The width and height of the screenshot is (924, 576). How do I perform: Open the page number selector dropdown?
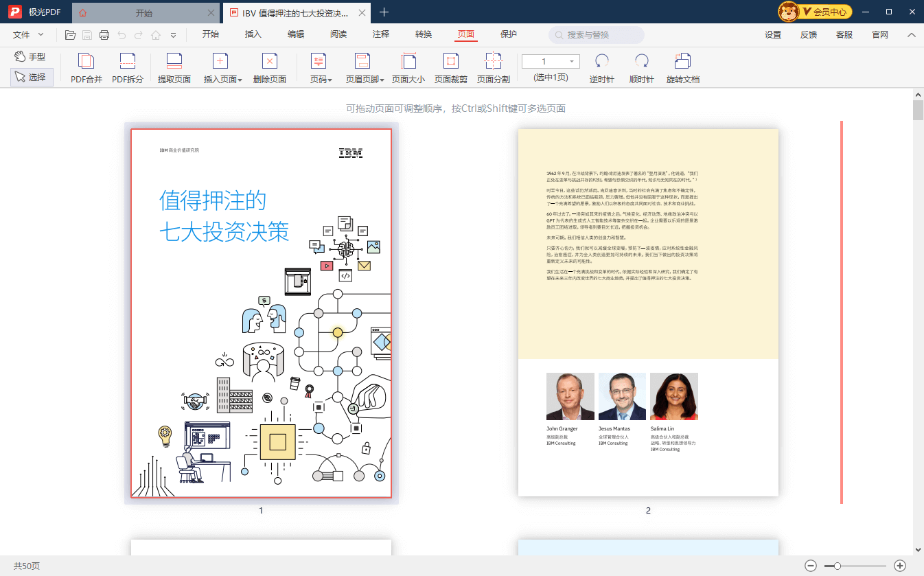pyautogui.click(x=572, y=60)
